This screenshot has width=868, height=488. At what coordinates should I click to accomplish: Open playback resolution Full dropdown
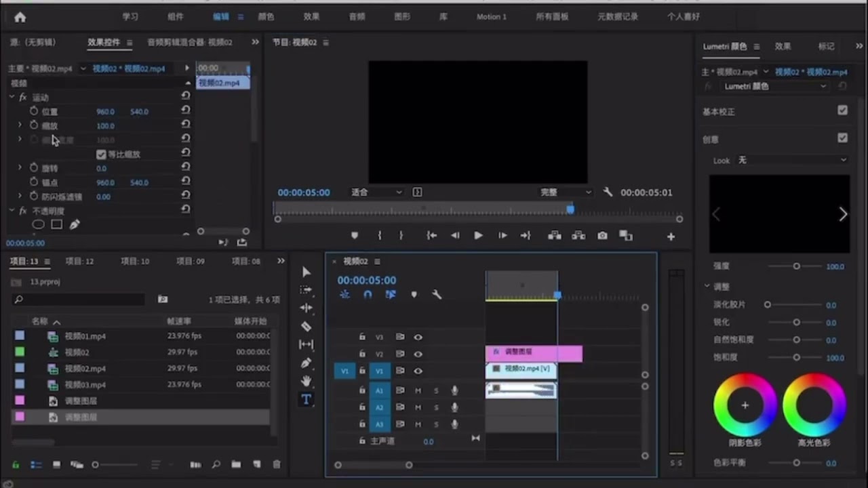point(565,192)
